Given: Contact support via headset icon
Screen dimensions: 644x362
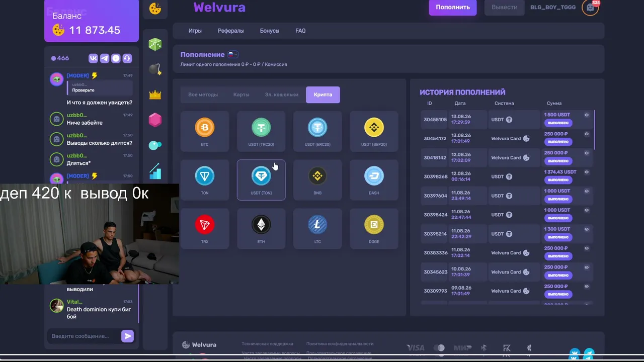Looking at the screenshot, I should pos(127,58).
